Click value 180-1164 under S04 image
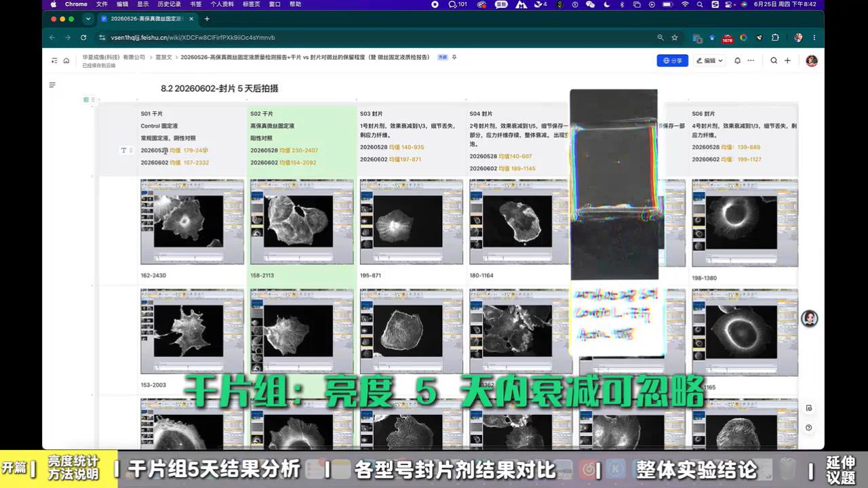The height and width of the screenshot is (488, 868). (x=481, y=276)
